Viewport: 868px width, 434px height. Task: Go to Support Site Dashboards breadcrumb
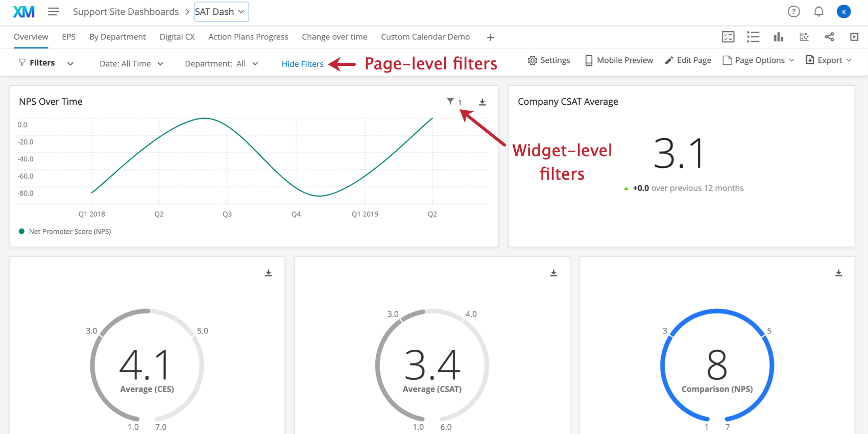[126, 12]
